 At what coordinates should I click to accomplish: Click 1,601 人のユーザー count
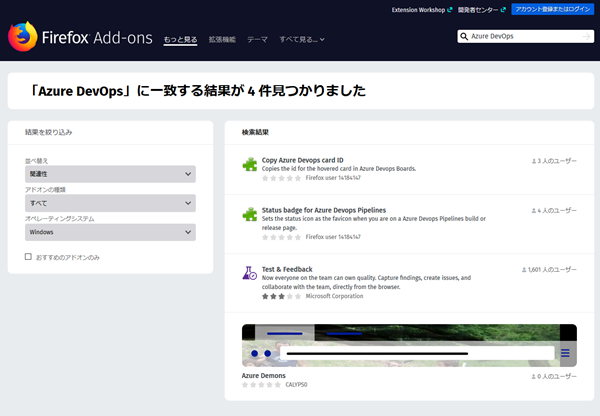[x=552, y=270]
